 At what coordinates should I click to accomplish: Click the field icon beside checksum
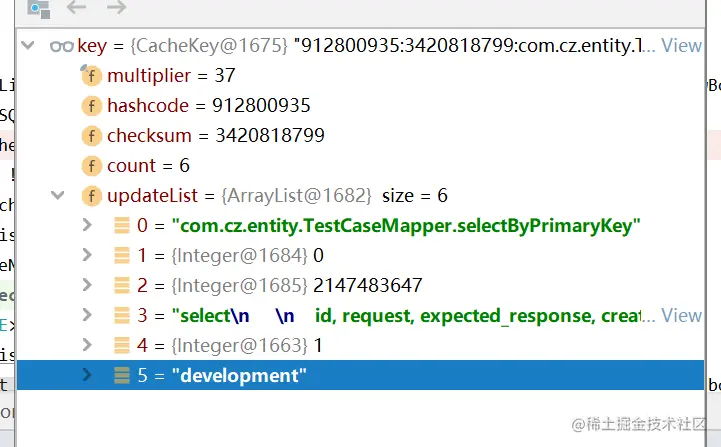(x=92, y=136)
